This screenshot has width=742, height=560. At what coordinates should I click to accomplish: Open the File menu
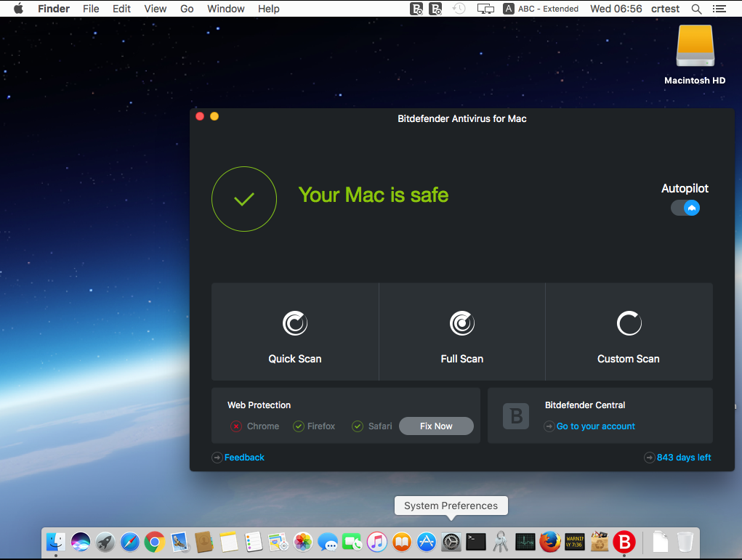pyautogui.click(x=91, y=9)
